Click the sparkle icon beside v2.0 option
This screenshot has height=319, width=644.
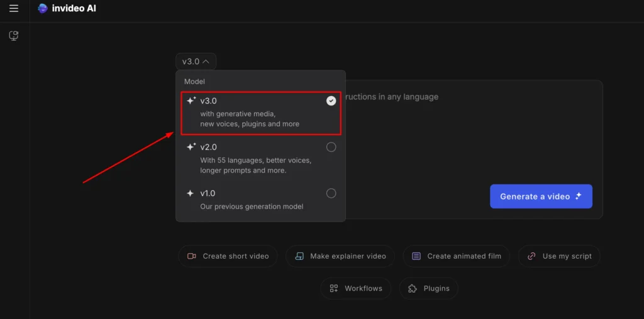[191, 147]
